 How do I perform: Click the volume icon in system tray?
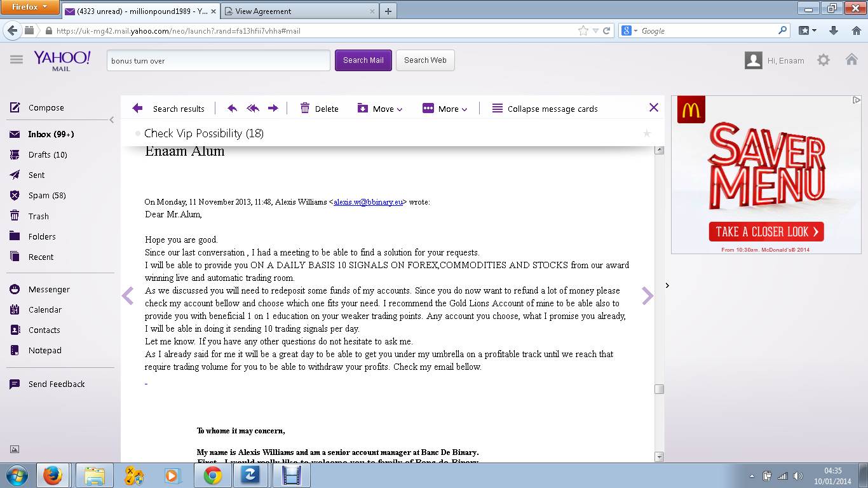point(798,475)
